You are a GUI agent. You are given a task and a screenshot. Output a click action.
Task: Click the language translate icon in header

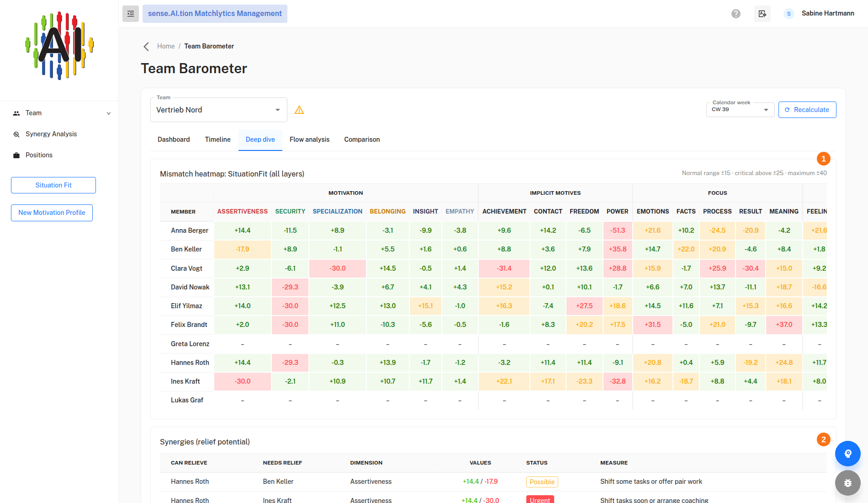(762, 14)
